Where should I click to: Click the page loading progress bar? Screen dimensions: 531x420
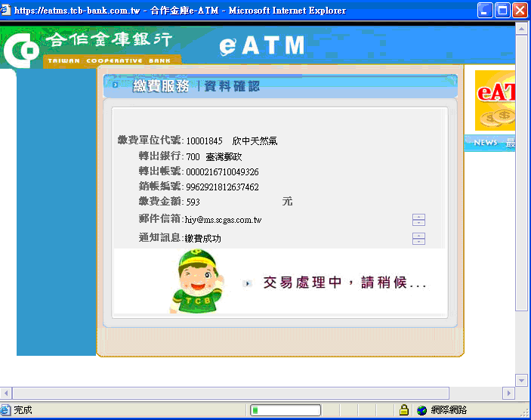[286, 410]
